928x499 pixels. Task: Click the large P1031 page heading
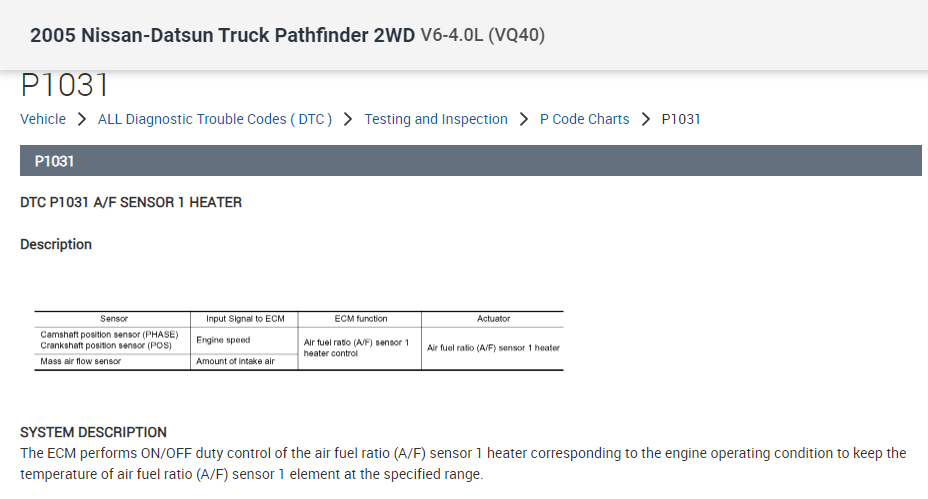[x=65, y=86]
